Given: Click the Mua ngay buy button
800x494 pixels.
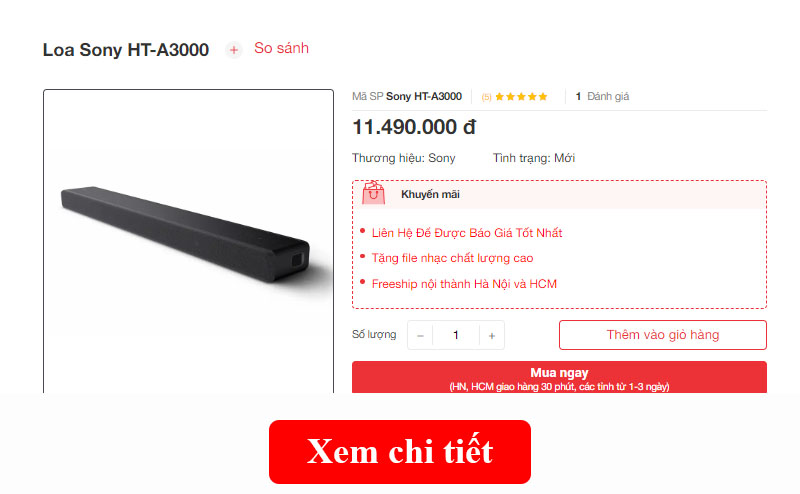Looking at the screenshot, I should pos(559,378).
